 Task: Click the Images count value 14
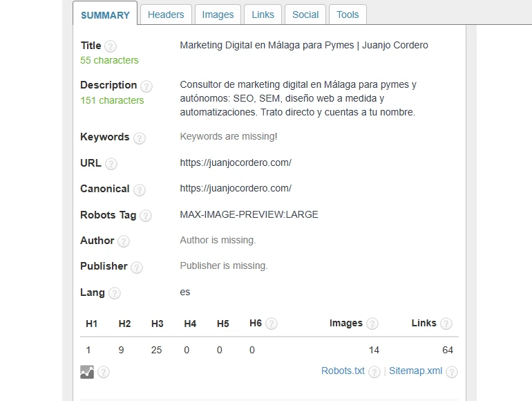(374, 350)
